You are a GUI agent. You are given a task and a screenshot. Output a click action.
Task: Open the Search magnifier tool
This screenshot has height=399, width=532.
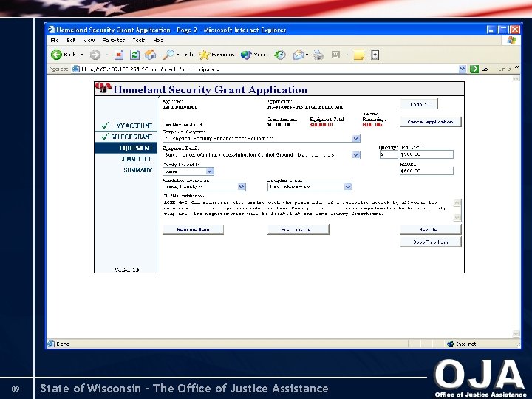point(168,54)
